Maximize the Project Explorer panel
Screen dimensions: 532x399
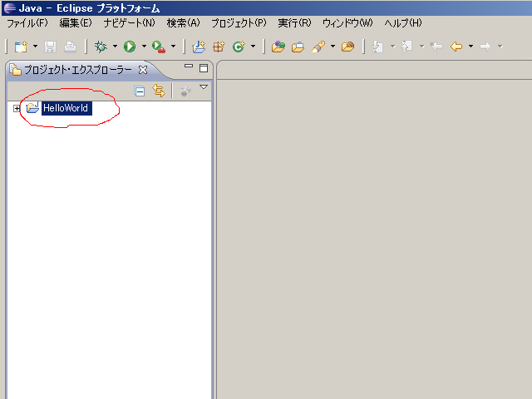point(204,68)
